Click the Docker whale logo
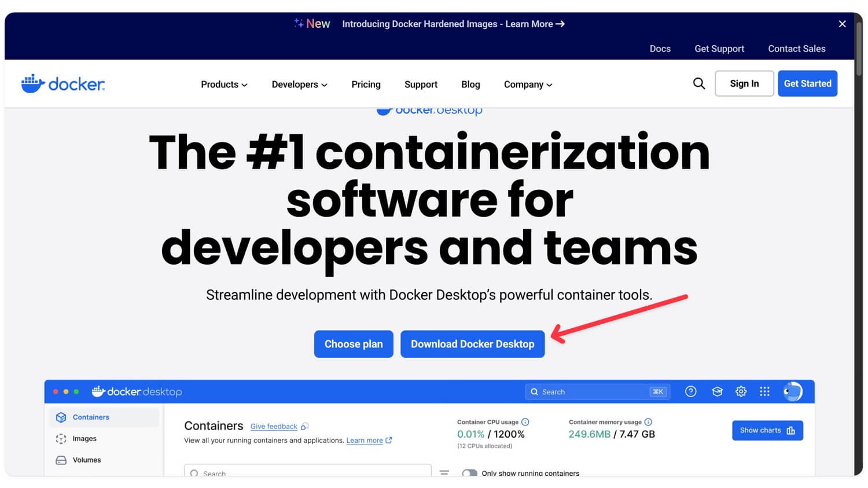 coord(62,83)
